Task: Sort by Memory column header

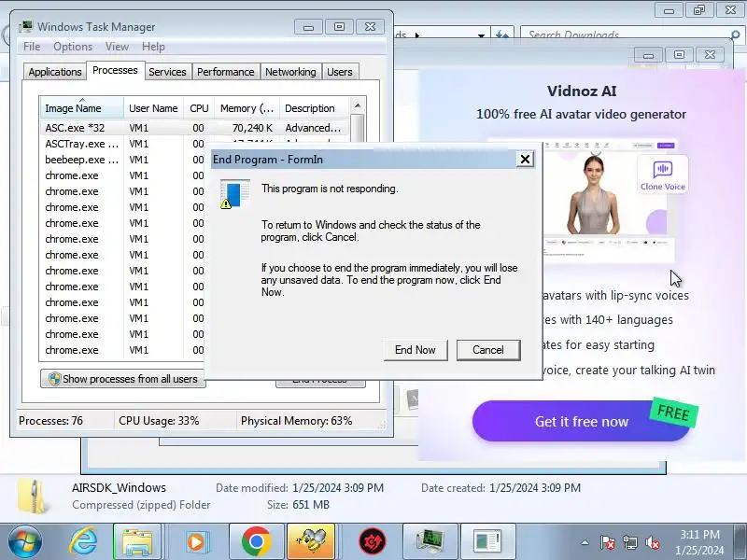Action: 247,108
